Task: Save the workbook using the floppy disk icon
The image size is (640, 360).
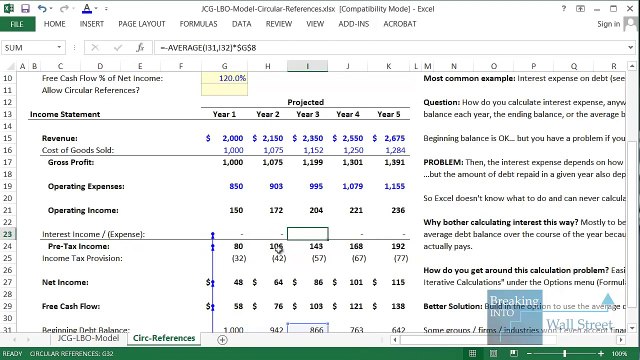Action: click(25, 8)
